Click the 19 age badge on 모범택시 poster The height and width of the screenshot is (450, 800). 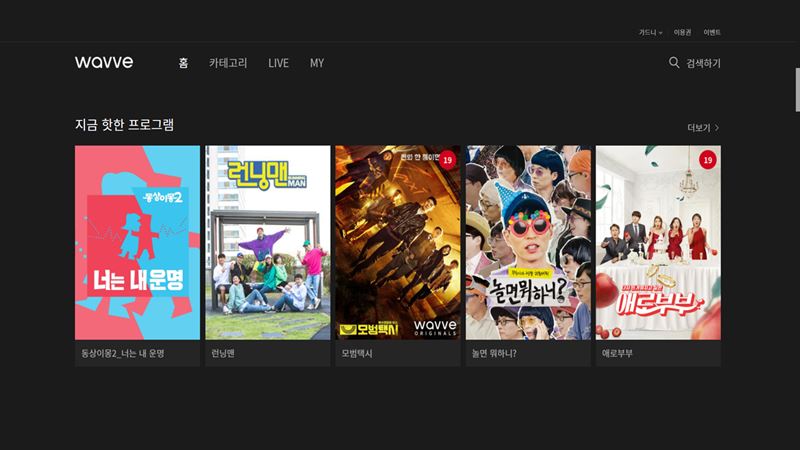pyautogui.click(x=447, y=159)
